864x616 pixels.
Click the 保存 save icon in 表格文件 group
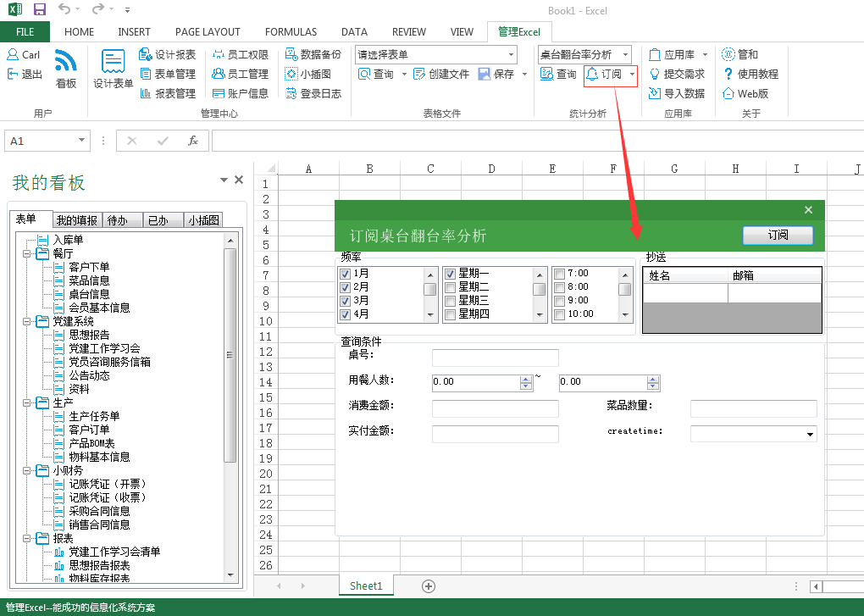(x=485, y=74)
